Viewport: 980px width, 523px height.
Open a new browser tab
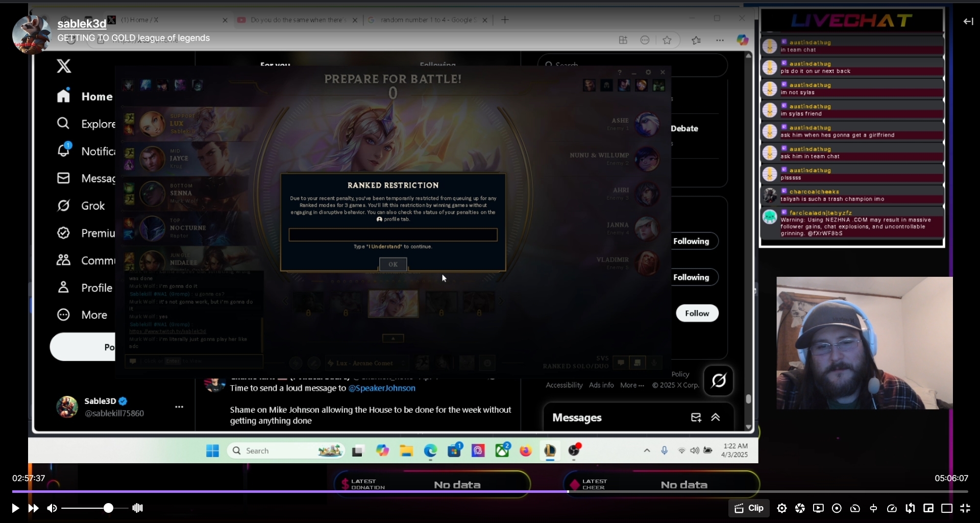(x=505, y=20)
